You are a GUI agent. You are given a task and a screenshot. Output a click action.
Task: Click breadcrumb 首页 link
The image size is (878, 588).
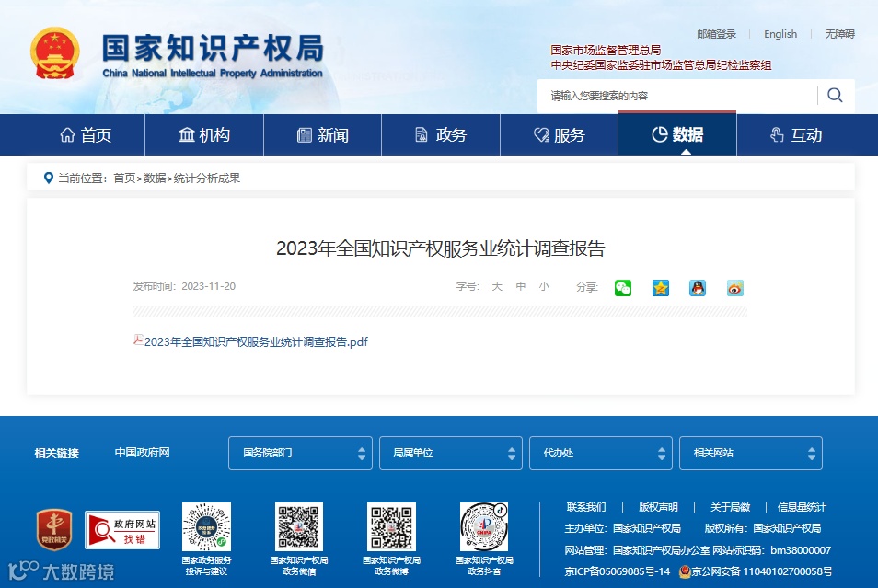124,179
